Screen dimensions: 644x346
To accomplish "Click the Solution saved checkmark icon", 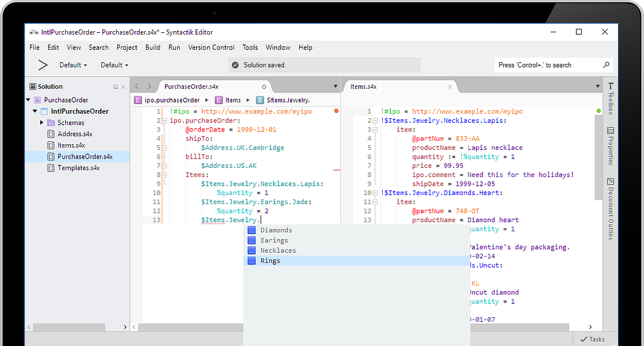I will point(235,65).
